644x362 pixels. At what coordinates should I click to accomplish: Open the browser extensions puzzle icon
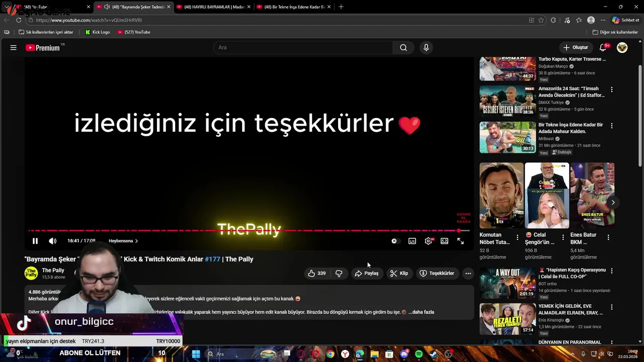pyautogui.click(x=553, y=20)
